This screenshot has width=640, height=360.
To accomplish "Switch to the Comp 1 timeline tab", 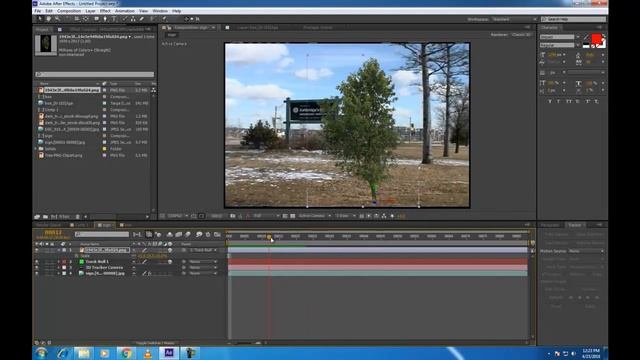I will click(x=80, y=225).
